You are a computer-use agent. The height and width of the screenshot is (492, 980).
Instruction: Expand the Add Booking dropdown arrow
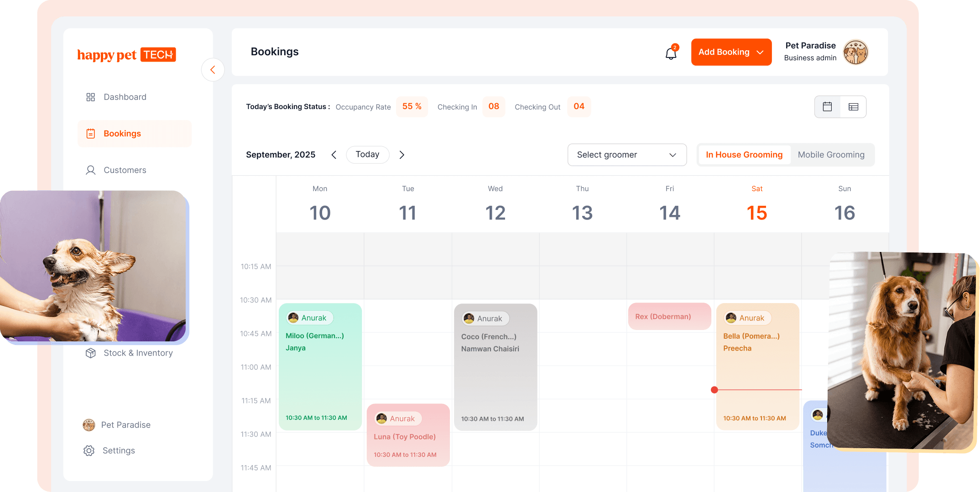tap(760, 52)
